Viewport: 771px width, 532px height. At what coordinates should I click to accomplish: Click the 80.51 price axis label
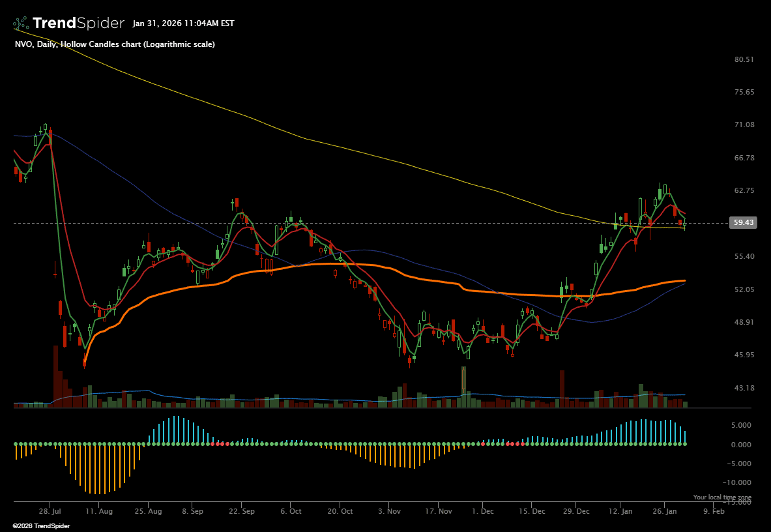click(x=744, y=59)
